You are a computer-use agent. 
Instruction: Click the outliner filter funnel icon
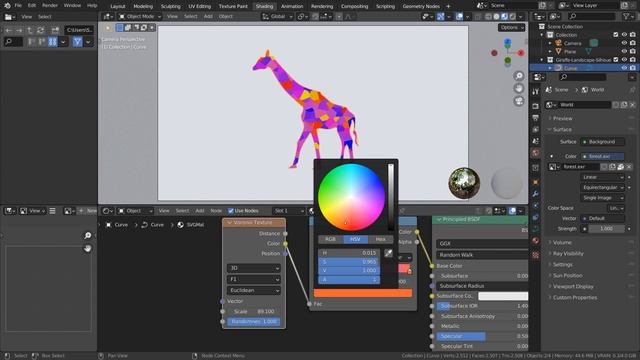point(626,16)
